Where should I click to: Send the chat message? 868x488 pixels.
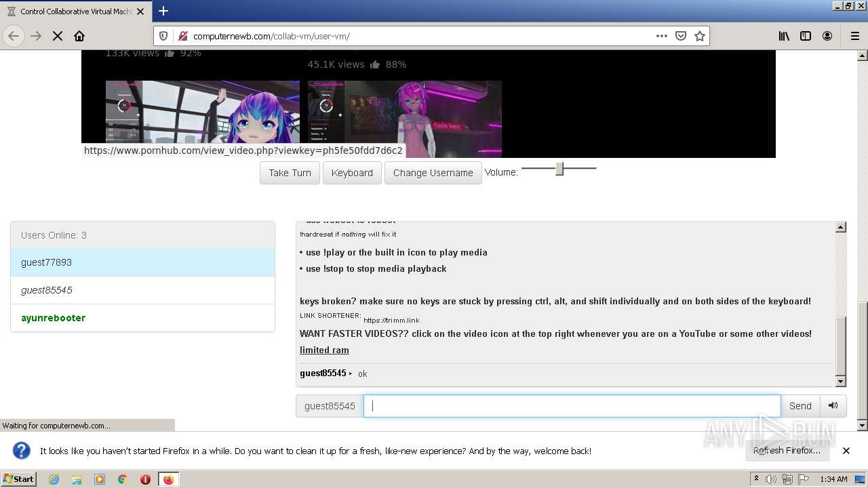pyautogui.click(x=800, y=406)
